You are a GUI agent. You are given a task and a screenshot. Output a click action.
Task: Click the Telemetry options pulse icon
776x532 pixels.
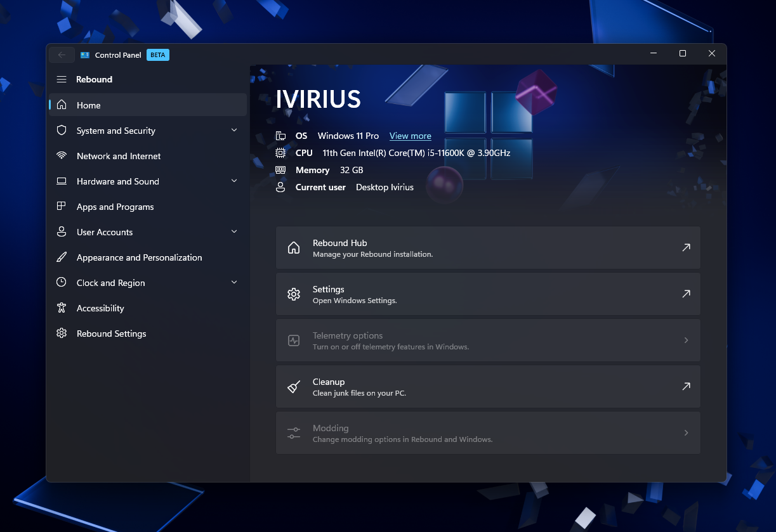(x=294, y=341)
